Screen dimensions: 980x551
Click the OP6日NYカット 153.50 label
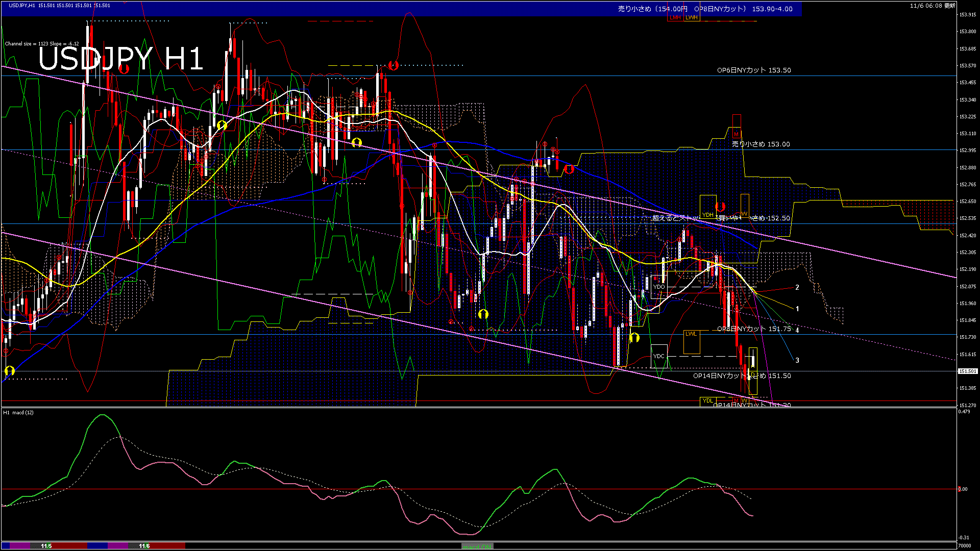coord(754,70)
